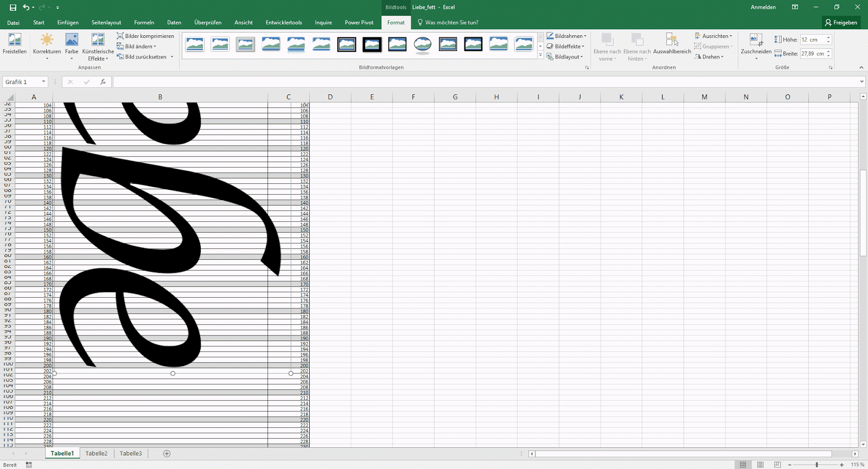This screenshot has height=469, width=868.
Task: Collapse the ribbon with the arrow
Action: pyautogui.click(x=861, y=68)
